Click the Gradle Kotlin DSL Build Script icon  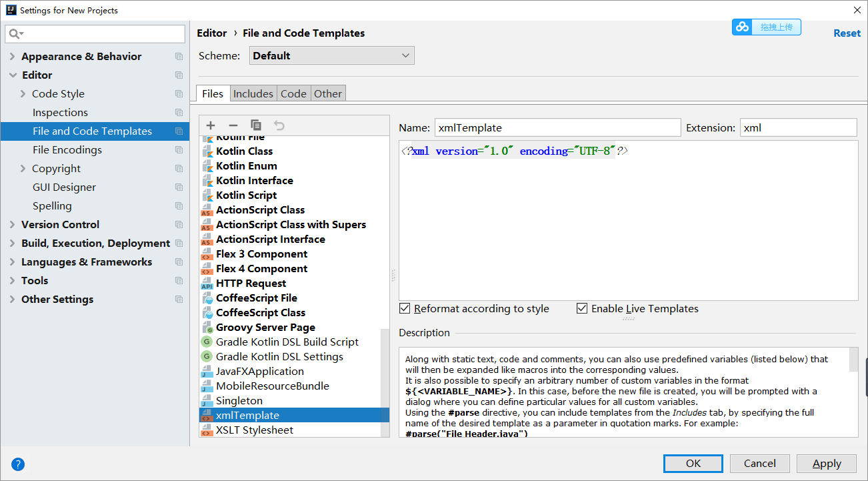point(207,342)
